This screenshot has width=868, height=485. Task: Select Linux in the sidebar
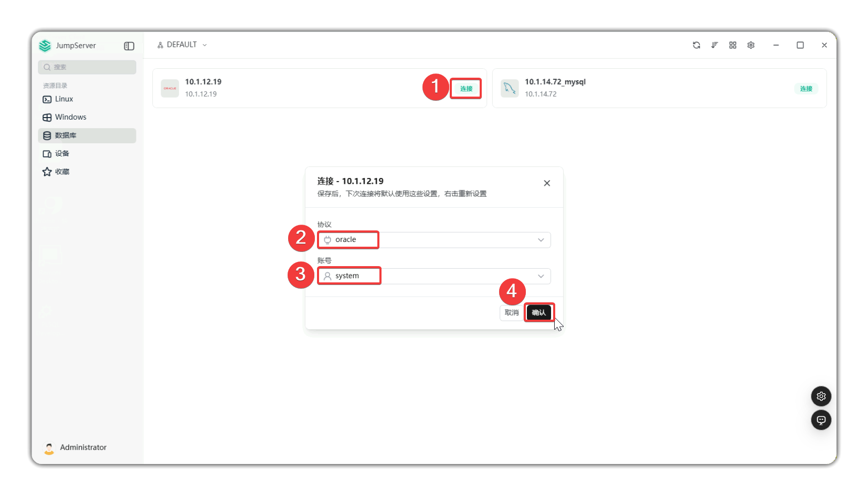64,99
